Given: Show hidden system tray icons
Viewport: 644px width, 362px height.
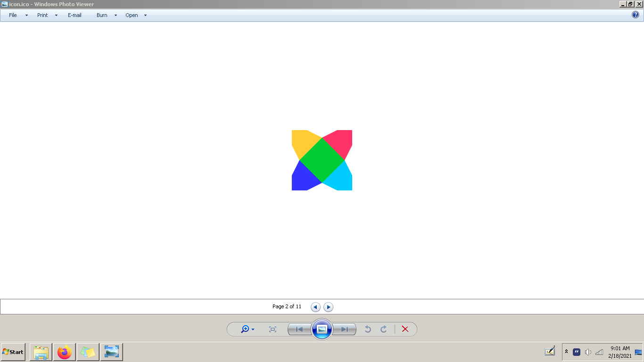Looking at the screenshot, I should pos(566,352).
